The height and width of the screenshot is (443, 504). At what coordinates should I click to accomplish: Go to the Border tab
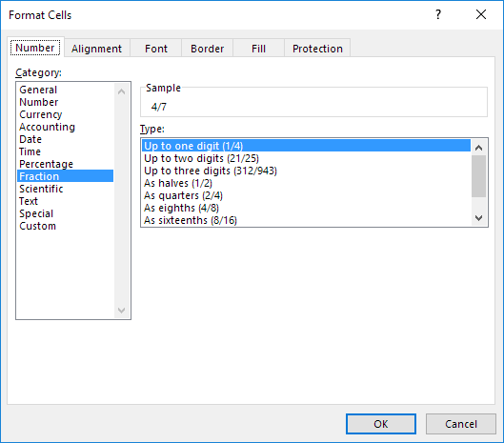pyautogui.click(x=207, y=49)
